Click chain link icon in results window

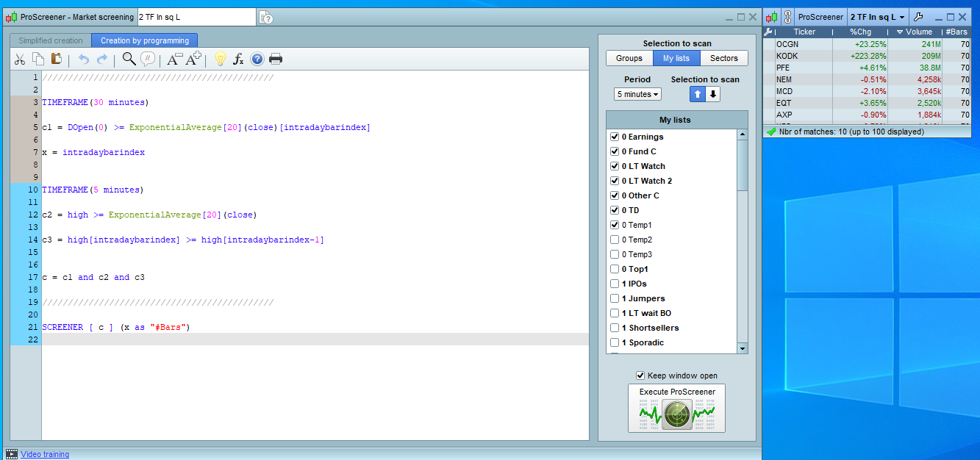point(787,17)
